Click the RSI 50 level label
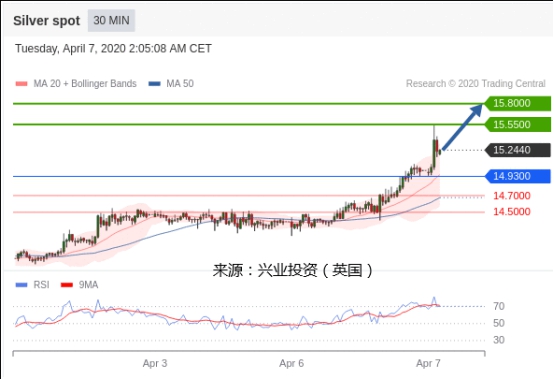Viewport: 554px width, 379px height. click(x=499, y=323)
